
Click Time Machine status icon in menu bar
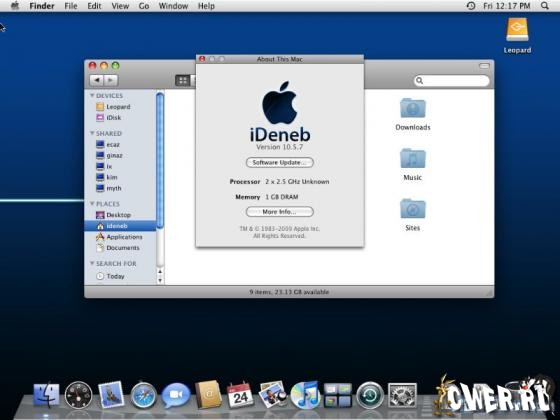click(471, 6)
